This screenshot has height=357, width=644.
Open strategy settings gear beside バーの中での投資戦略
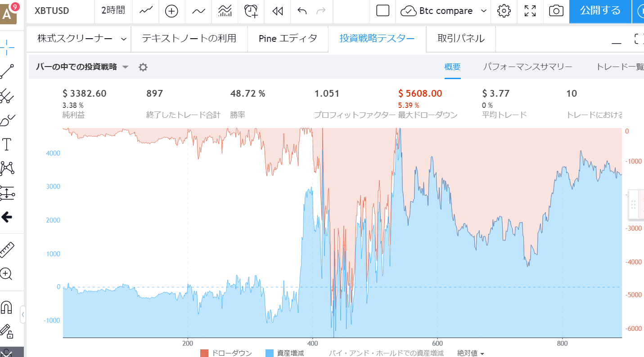click(143, 67)
